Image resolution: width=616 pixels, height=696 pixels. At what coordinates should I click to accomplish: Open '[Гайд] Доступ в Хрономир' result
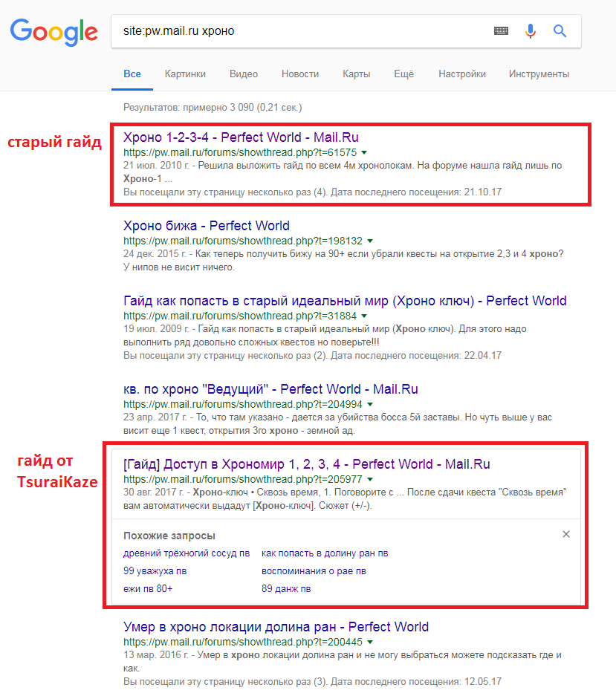(307, 464)
